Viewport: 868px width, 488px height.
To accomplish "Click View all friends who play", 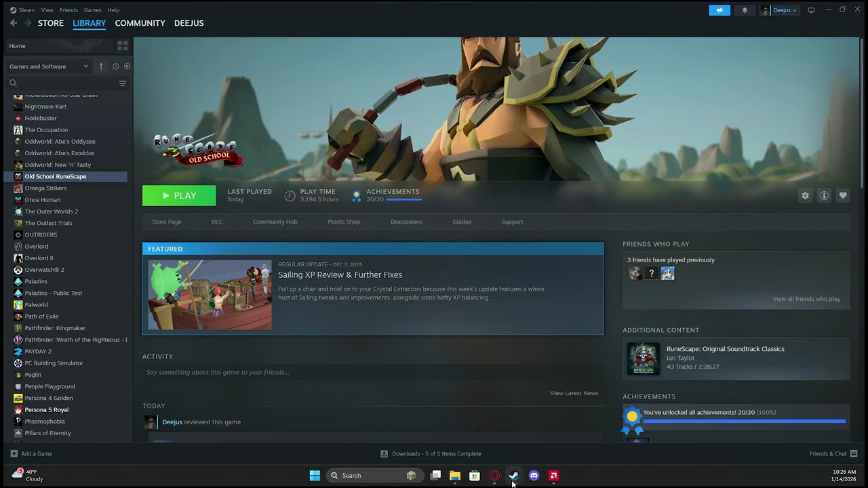I will tap(806, 299).
